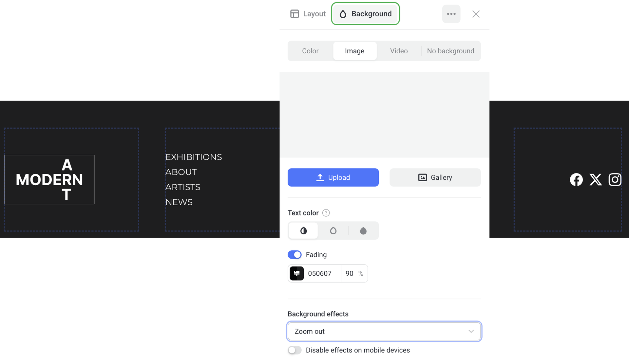Select the half-filled drop text color option
629x364 pixels.
click(303, 231)
